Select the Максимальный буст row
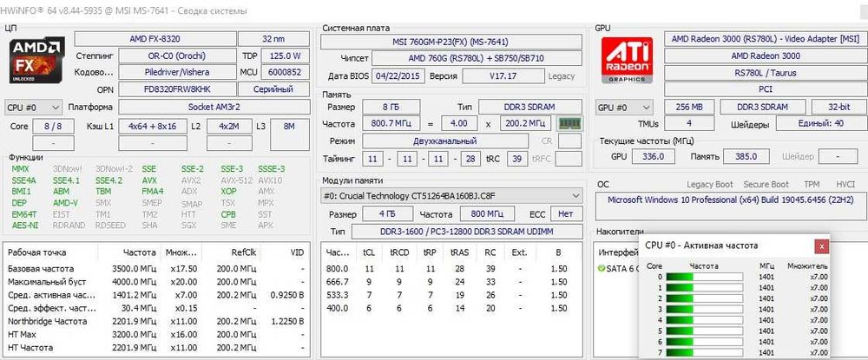 pos(155,281)
